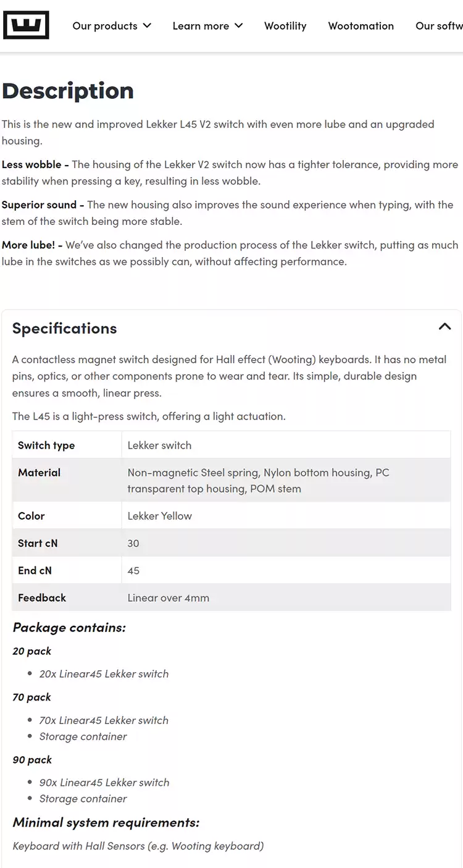This screenshot has height=868, width=463.
Task: Click the Wooting logo icon
Action: (x=26, y=25)
